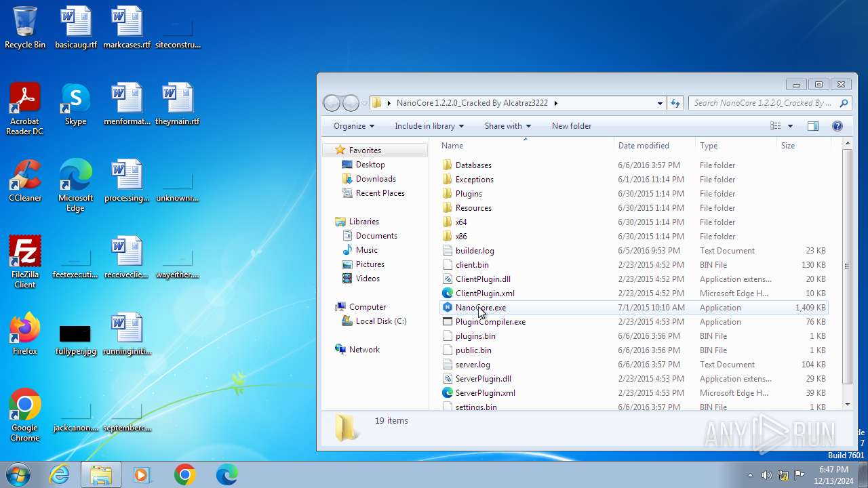This screenshot has height=488, width=868.
Task: Open theymain.rtf desktop file
Action: point(178,104)
